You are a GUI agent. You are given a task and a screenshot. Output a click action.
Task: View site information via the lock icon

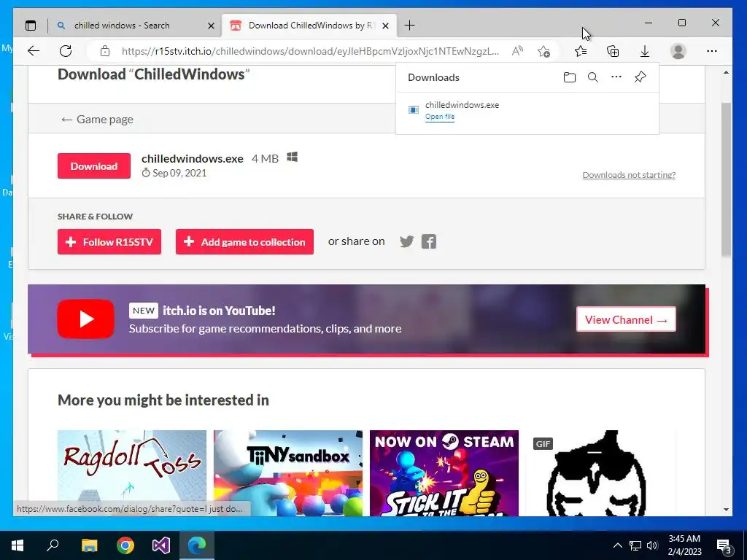(105, 51)
